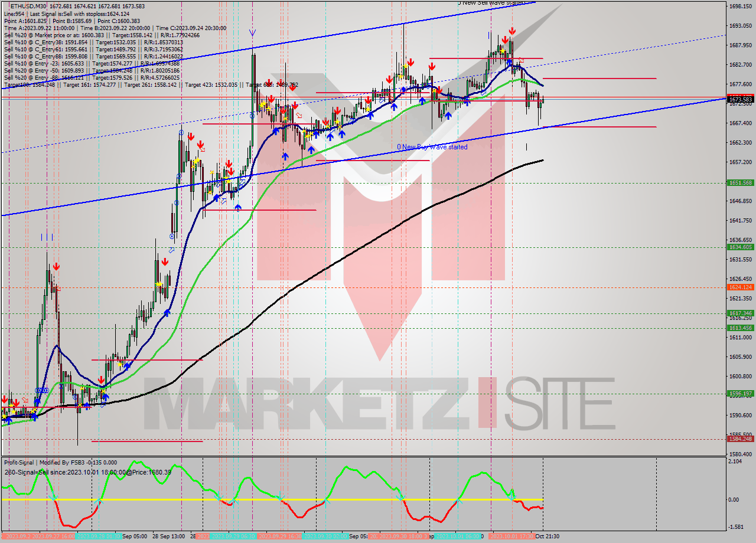This screenshot has height=543, width=756.
Task: Click the red 1584.248 target price tag
Action: click(x=740, y=439)
